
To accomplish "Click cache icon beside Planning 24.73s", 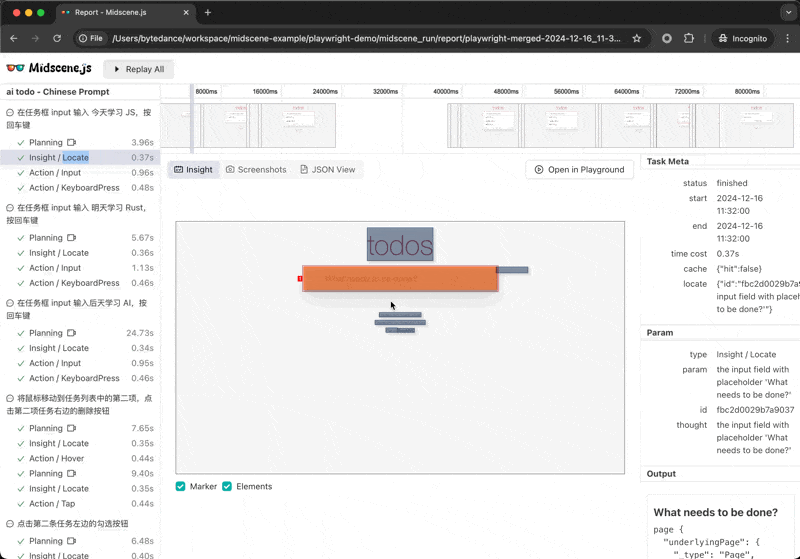I will [x=71, y=333].
